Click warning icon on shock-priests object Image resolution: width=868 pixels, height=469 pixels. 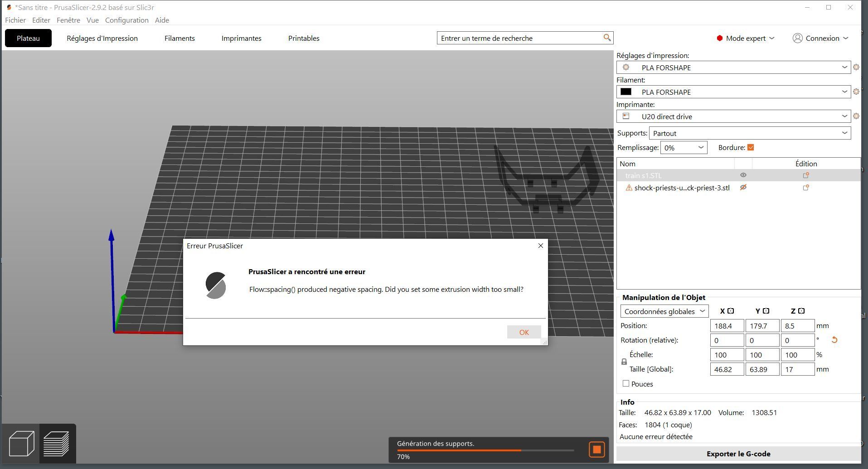[629, 188]
